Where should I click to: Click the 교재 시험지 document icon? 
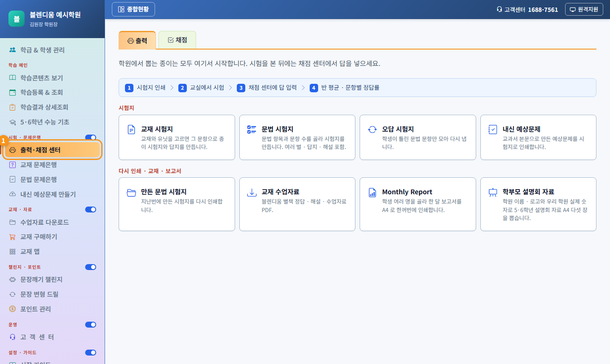131,130
